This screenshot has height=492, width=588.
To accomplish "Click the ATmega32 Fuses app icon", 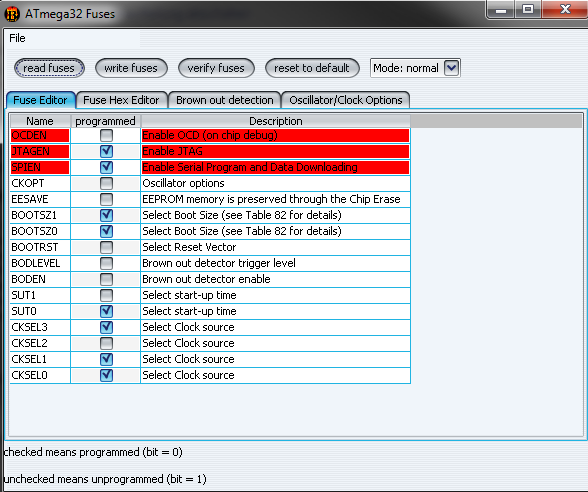I will pos(12,14).
